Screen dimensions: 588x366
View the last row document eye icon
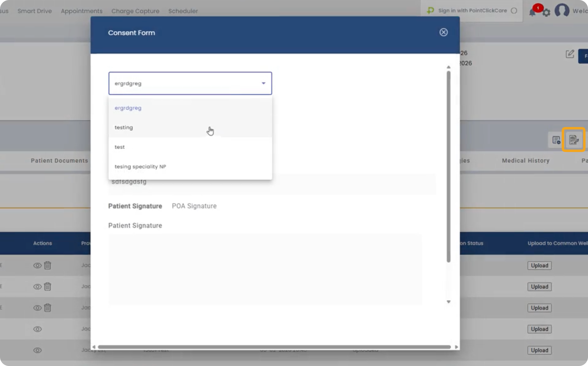tap(37, 350)
